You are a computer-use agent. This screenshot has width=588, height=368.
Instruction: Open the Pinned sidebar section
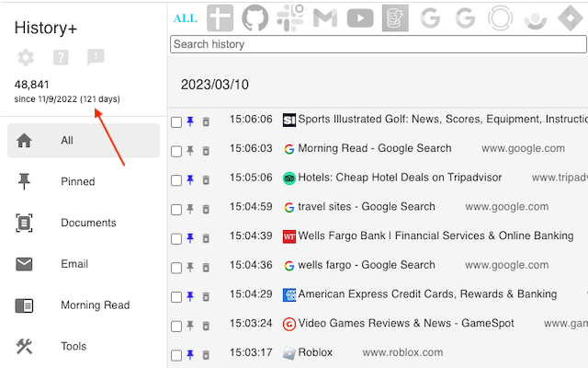tap(78, 182)
